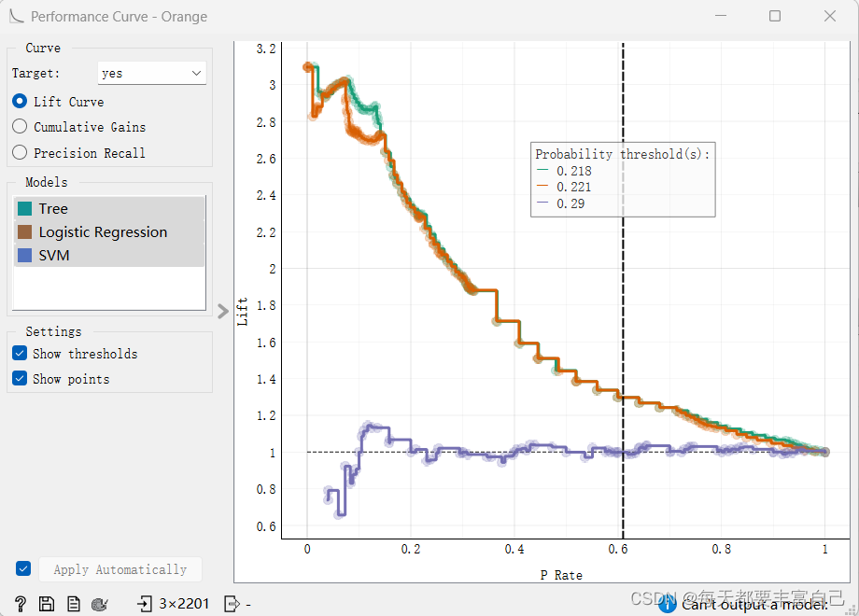
Task: Open the help question mark icon
Action: click(x=20, y=604)
